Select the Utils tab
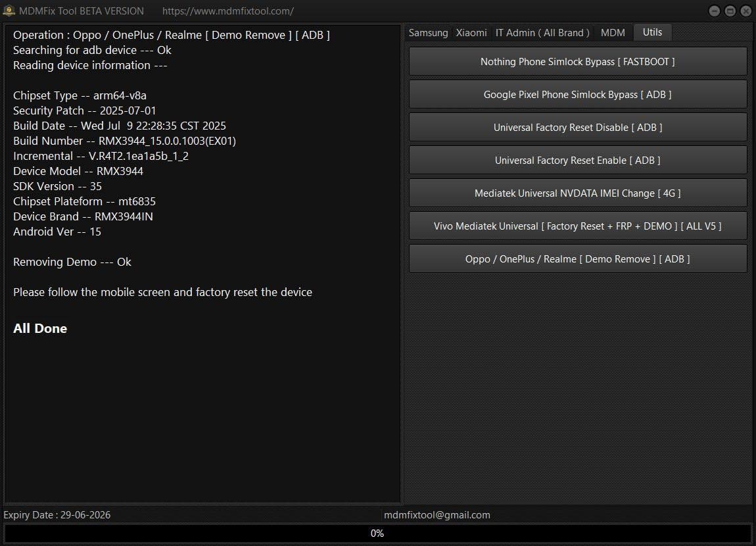The image size is (756, 546). (652, 32)
